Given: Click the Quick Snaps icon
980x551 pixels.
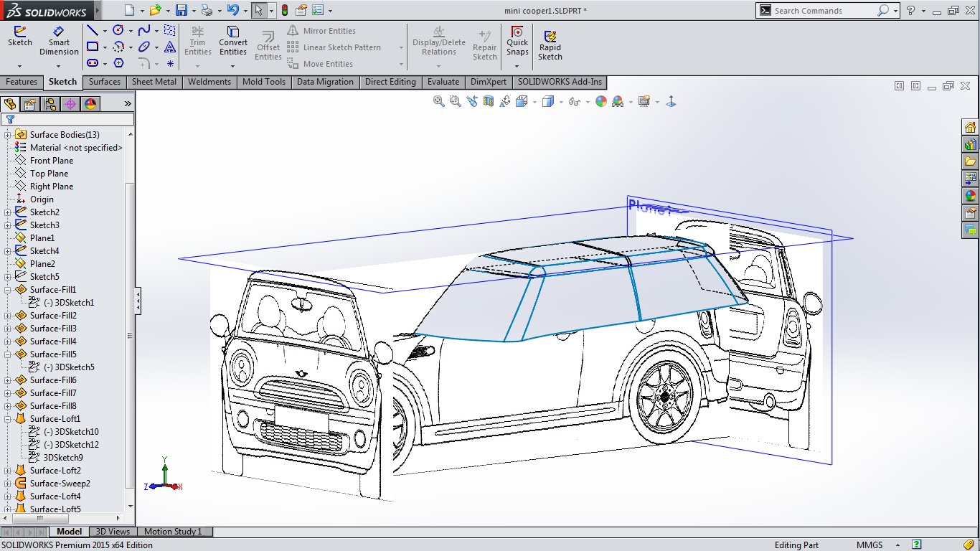Looking at the screenshot, I should point(517,32).
